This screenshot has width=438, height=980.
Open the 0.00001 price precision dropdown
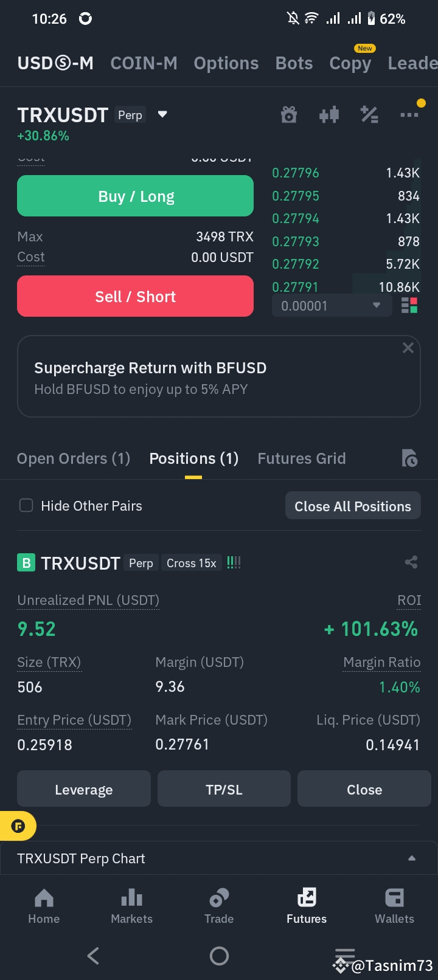click(x=332, y=306)
